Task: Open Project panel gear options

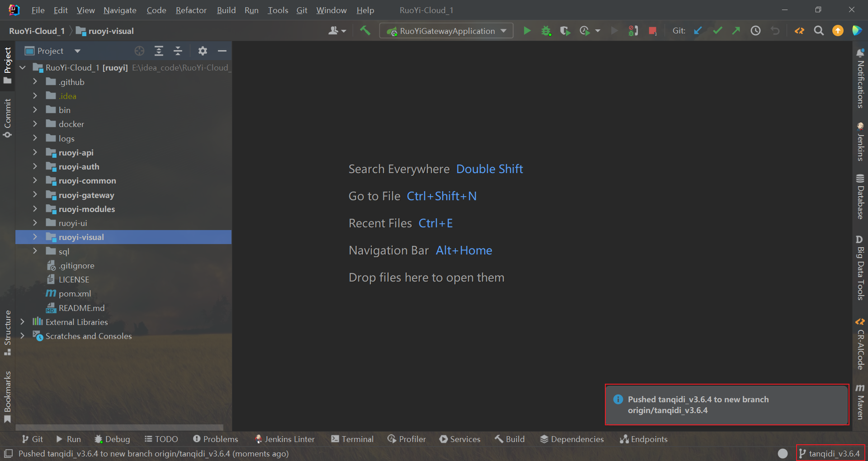Action: pos(203,51)
